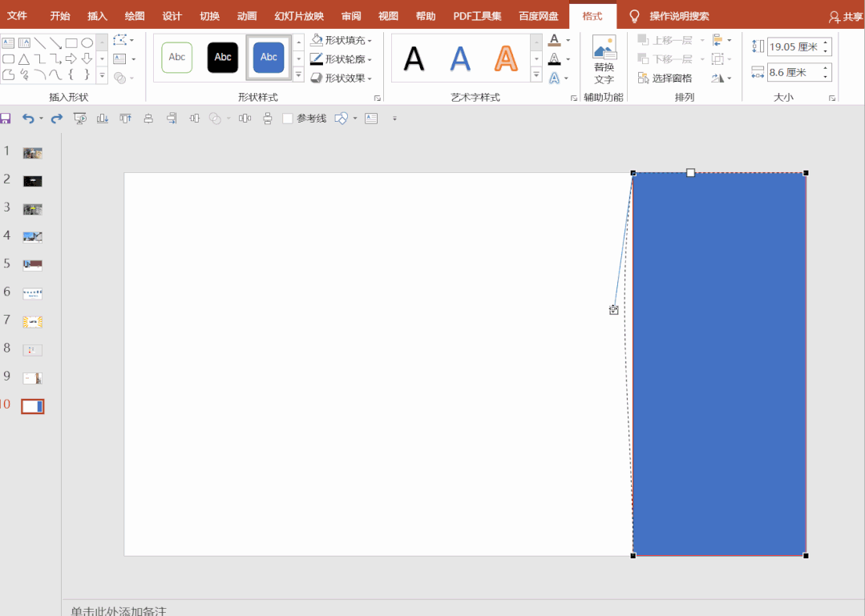Select the triangle shape
The height and width of the screenshot is (616, 865).
pyautogui.click(x=24, y=59)
